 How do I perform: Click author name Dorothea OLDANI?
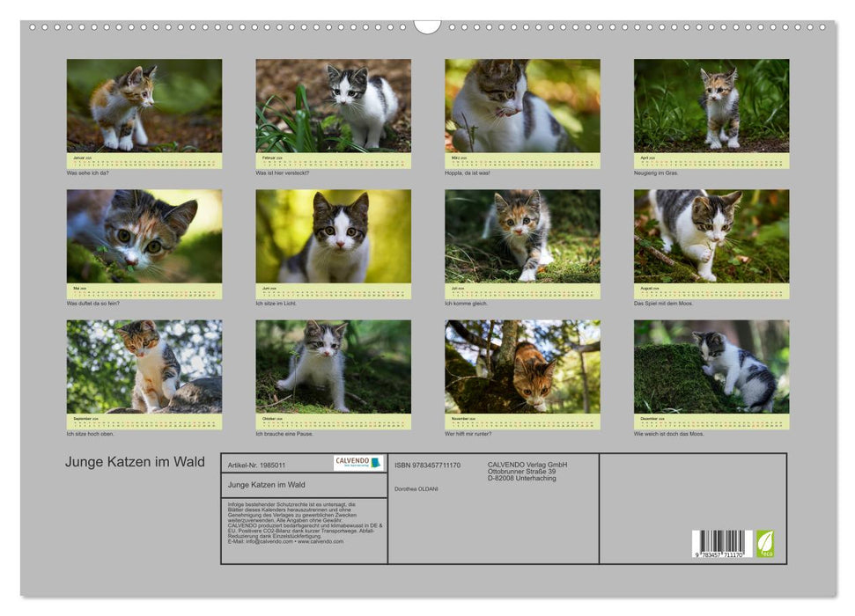[416, 488]
